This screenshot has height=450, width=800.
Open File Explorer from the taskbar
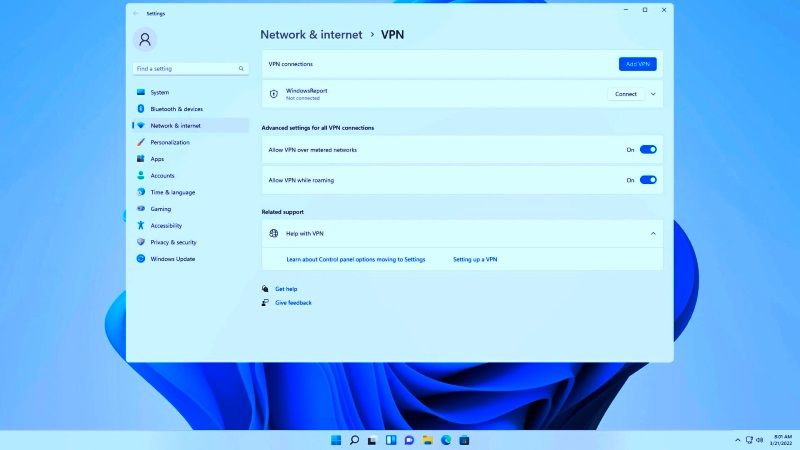click(428, 440)
